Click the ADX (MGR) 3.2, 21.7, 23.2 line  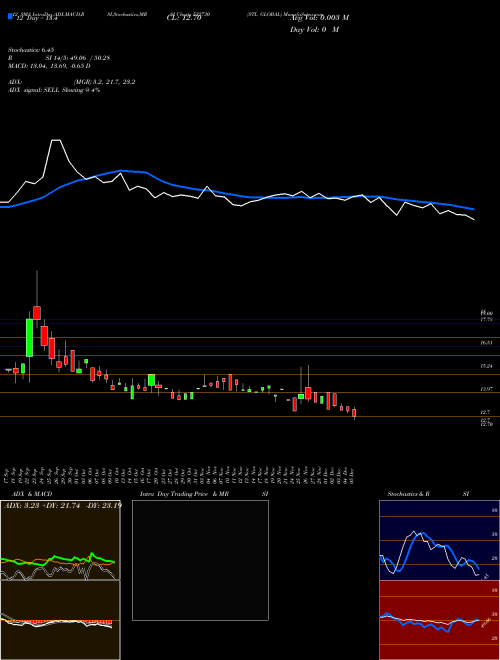pos(72,82)
